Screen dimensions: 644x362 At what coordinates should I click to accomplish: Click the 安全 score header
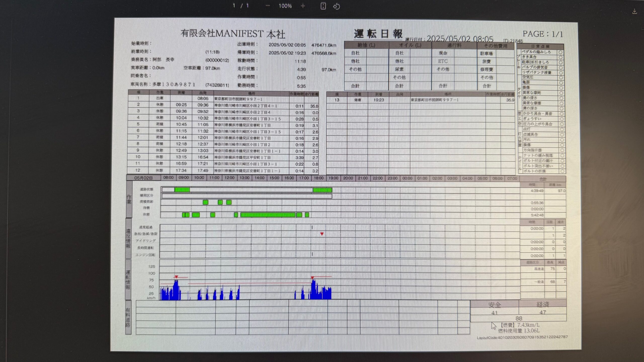(x=494, y=305)
